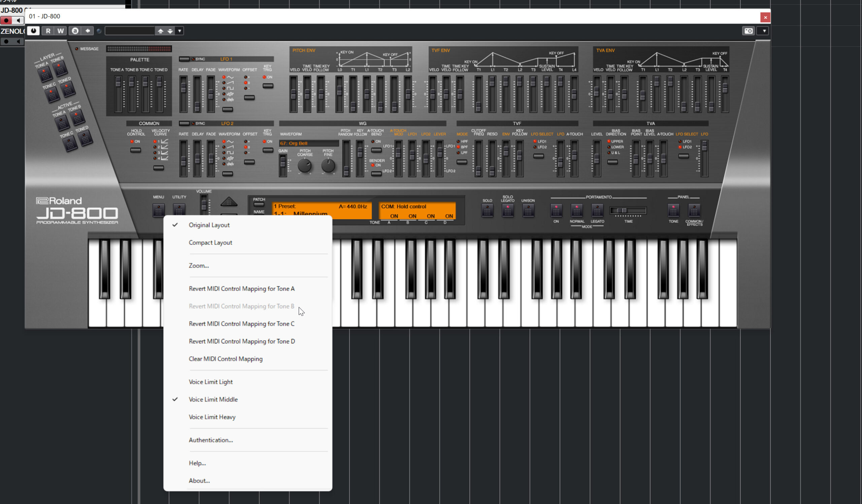The image size is (862, 504).
Task: Toggle the Layer TONE D button
Action: click(68, 89)
